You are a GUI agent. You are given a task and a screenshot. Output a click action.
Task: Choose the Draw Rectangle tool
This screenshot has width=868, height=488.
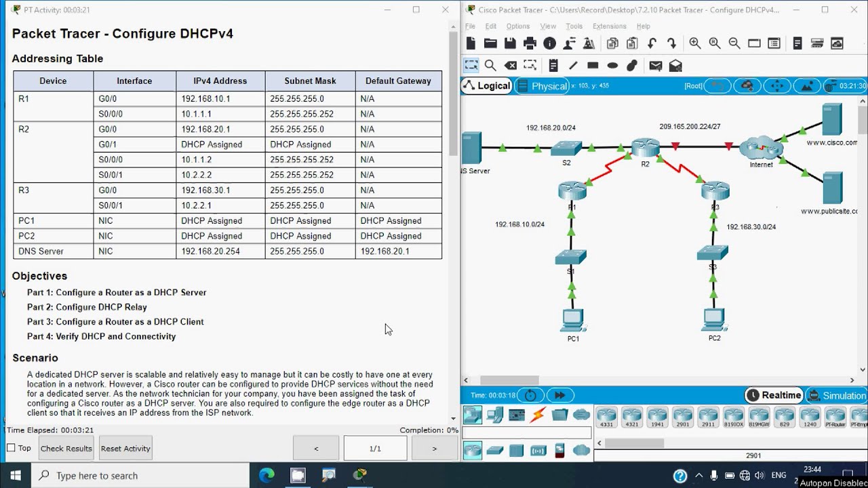(x=593, y=66)
